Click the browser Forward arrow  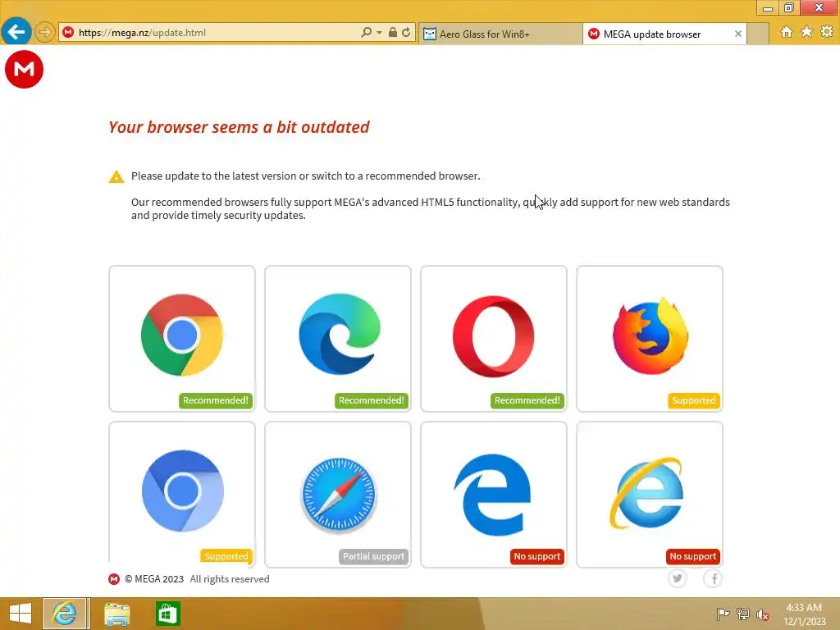[x=45, y=32]
